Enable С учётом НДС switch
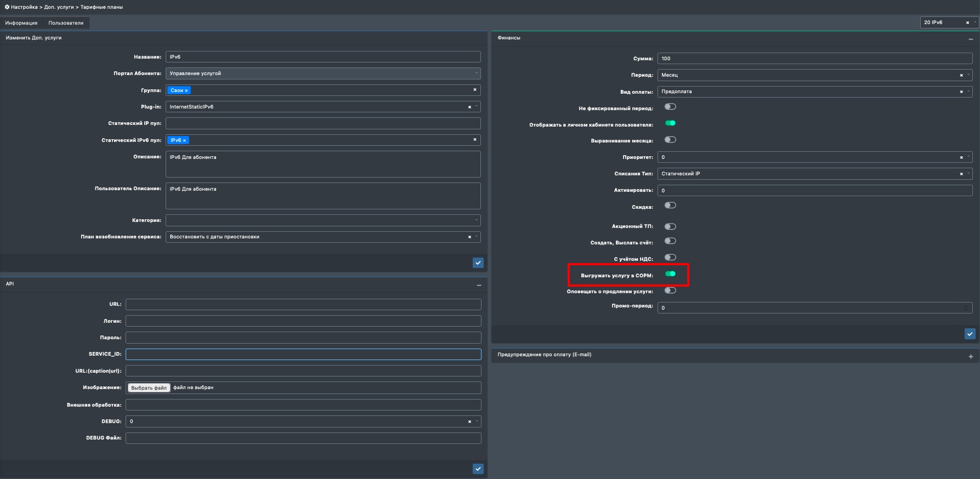 [670, 258]
